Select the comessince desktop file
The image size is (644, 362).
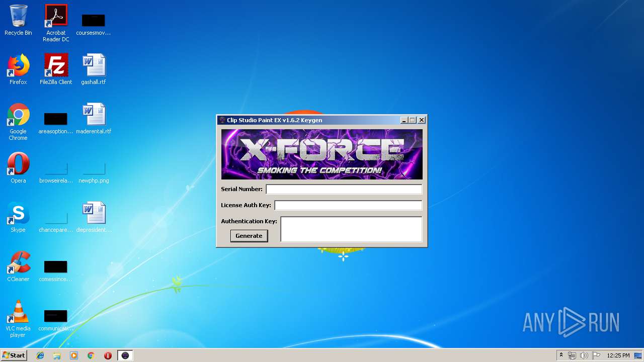[55, 270]
